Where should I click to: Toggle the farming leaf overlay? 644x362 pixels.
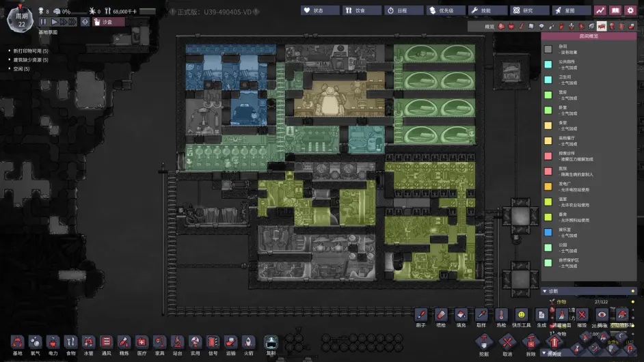pyautogui.click(x=591, y=26)
